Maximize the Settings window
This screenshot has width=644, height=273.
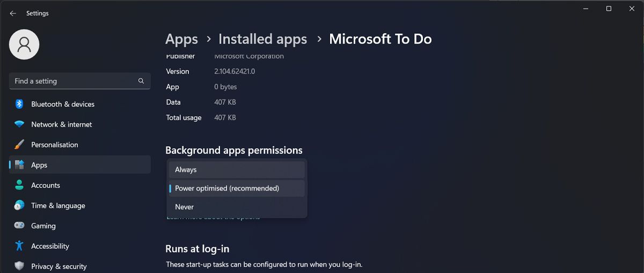pos(609,9)
